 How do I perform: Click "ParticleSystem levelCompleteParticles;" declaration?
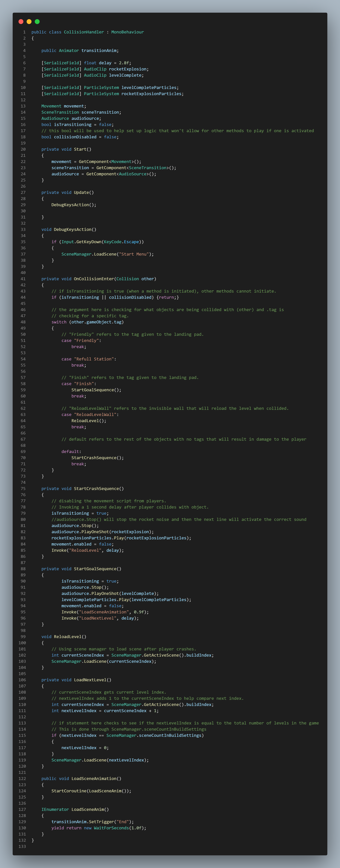tap(131, 88)
